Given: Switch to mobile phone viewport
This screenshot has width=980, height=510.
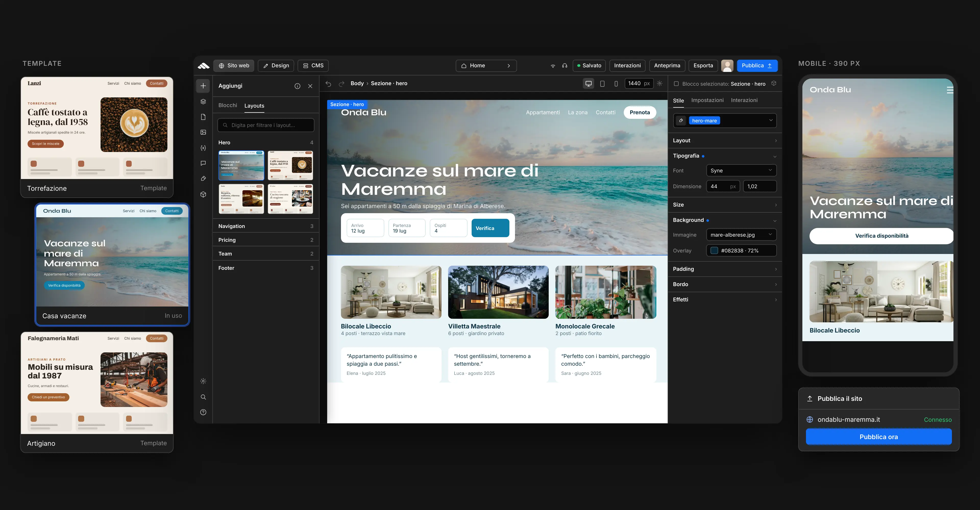Looking at the screenshot, I should 616,84.
